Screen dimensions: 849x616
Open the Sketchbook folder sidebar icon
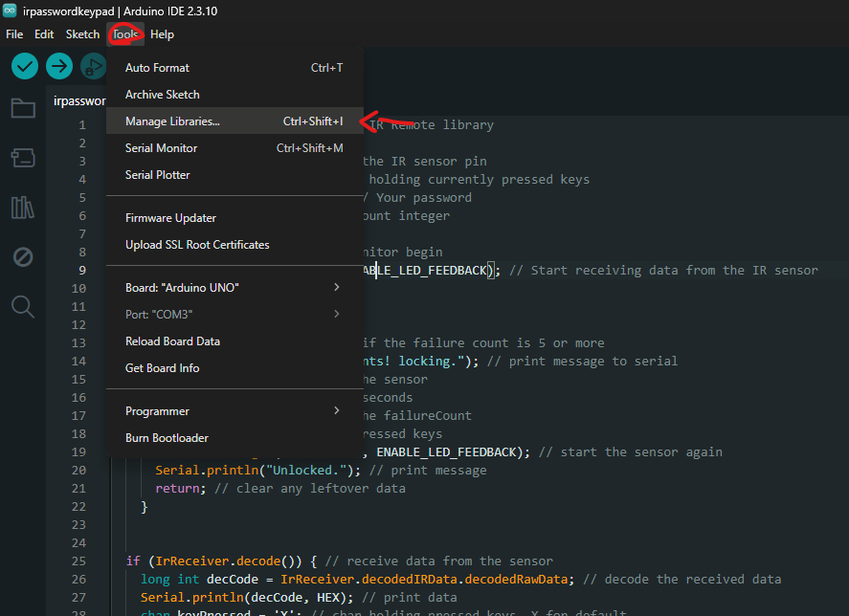pos(23,108)
